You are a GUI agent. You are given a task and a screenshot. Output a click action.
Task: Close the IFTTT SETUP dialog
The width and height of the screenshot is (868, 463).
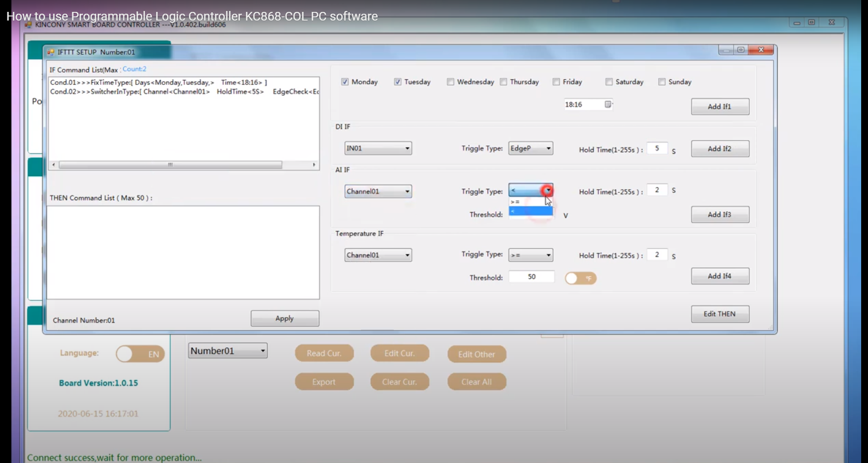point(761,50)
